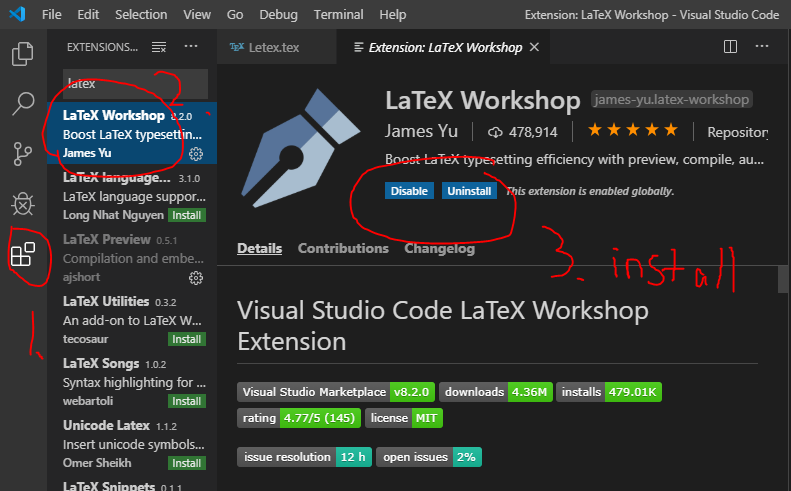Open Extensions panel more actions ellipsis

click(x=191, y=46)
